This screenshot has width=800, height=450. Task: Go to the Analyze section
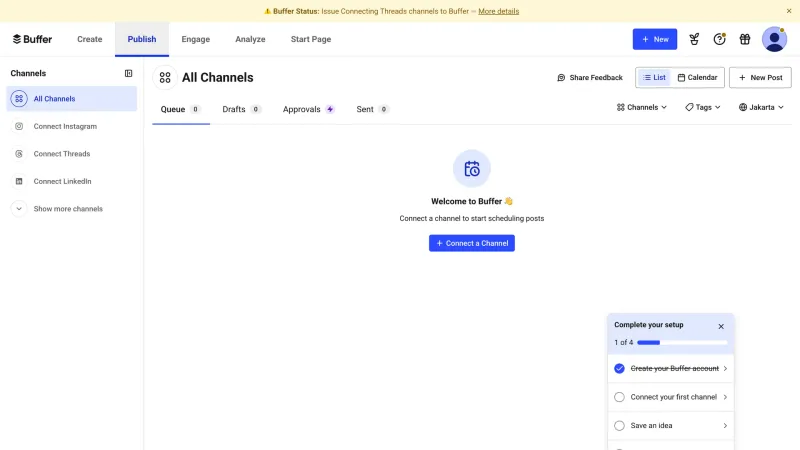pyautogui.click(x=250, y=39)
